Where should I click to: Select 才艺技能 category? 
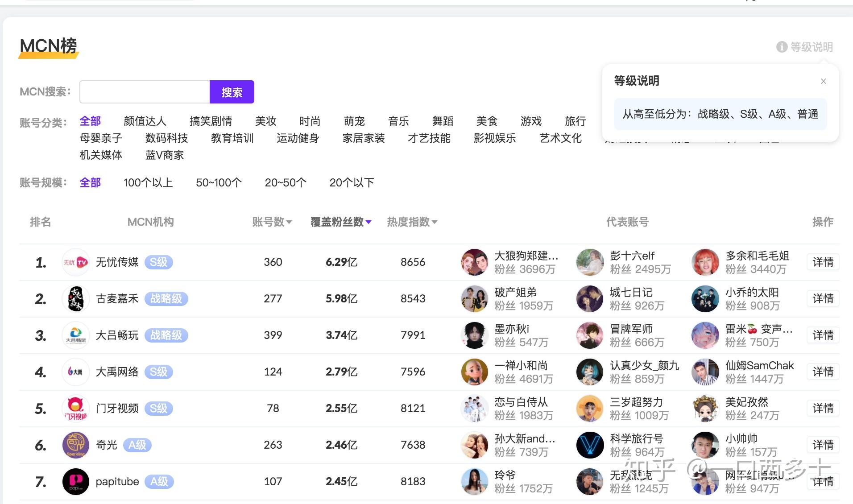click(x=429, y=138)
